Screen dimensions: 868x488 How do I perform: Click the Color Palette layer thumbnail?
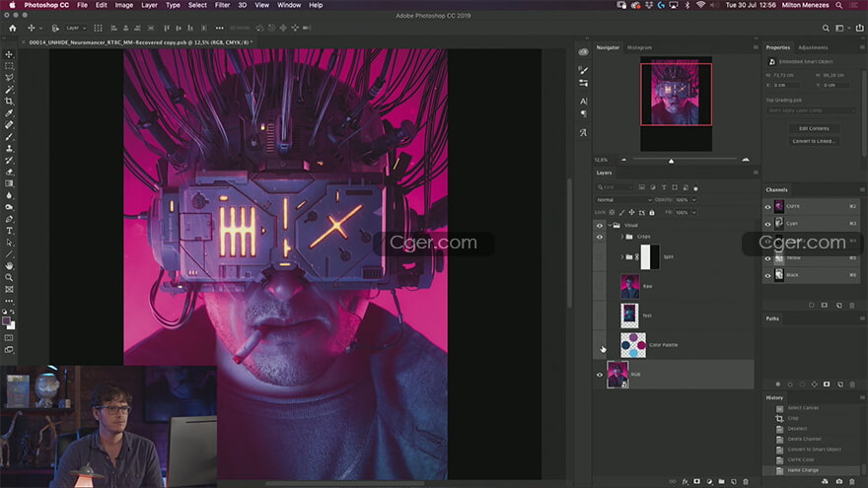pyautogui.click(x=632, y=345)
